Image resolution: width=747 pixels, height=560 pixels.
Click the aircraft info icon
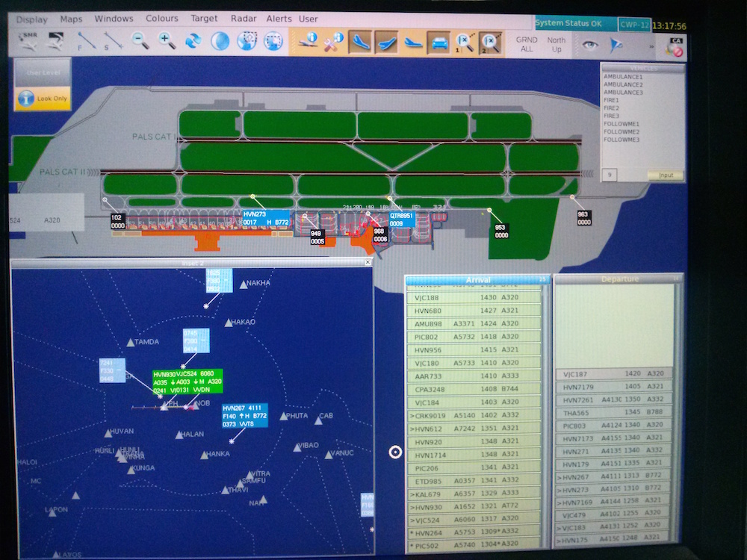[x=307, y=41]
